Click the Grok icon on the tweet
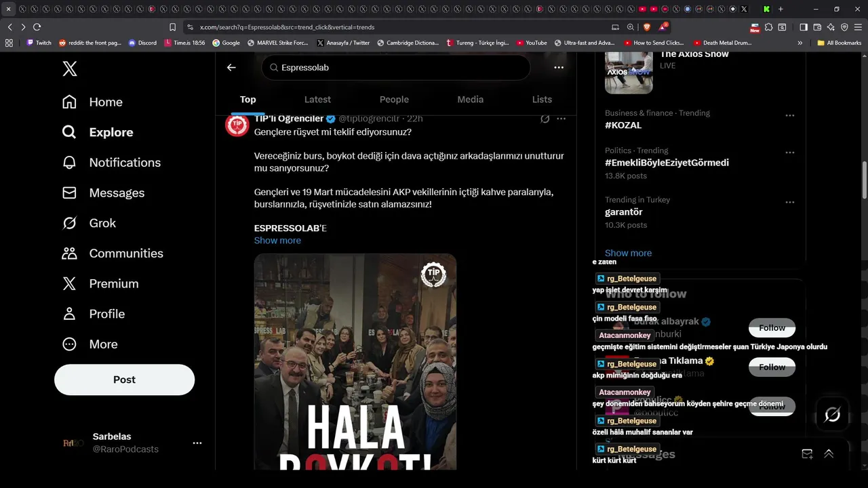Viewport: 868px width, 488px height. tap(545, 119)
